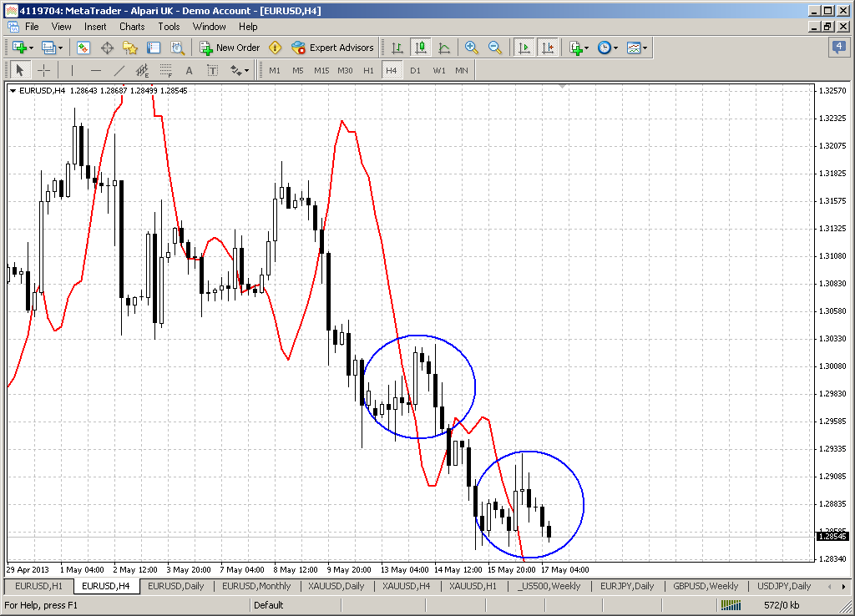The width and height of the screenshot is (855, 616).
Task: Switch to the EURUSD,H1 chart tab
Action: [38, 586]
